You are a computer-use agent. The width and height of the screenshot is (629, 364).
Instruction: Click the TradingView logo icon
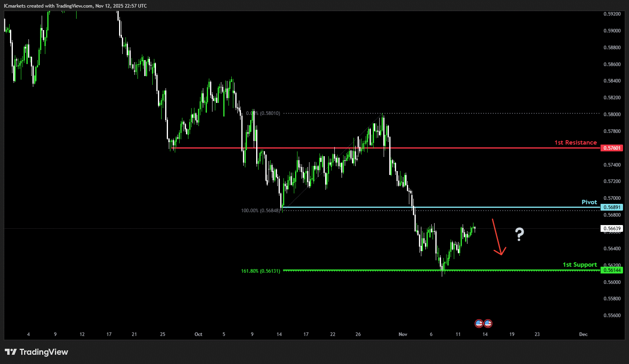tap(11, 352)
